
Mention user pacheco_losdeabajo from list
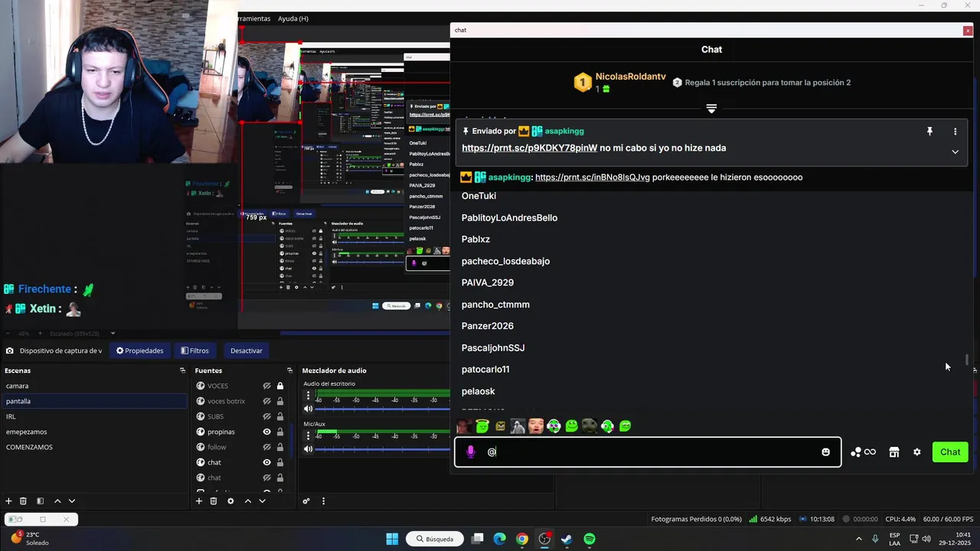[505, 261]
